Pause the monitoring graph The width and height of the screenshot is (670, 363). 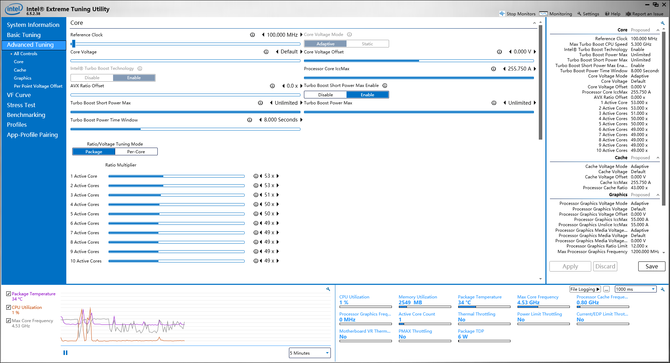(x=65, y=353)
